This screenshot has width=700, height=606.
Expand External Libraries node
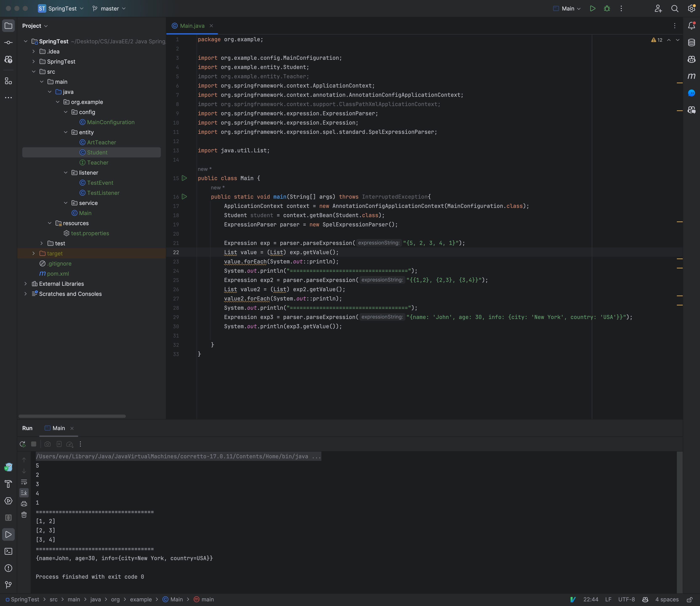(25, 284)
